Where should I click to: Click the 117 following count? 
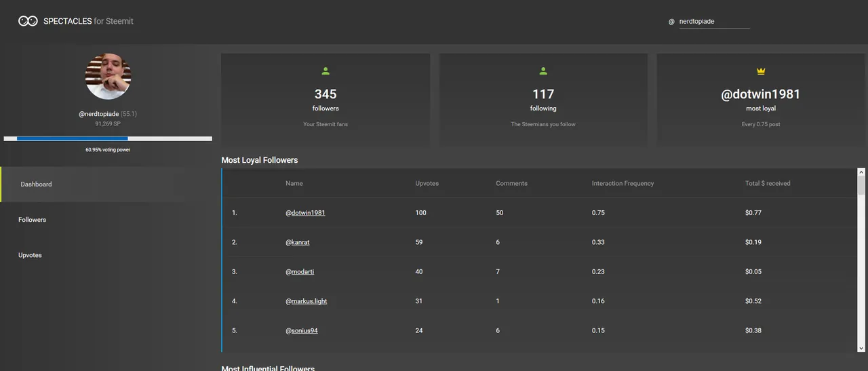(543, 94)
